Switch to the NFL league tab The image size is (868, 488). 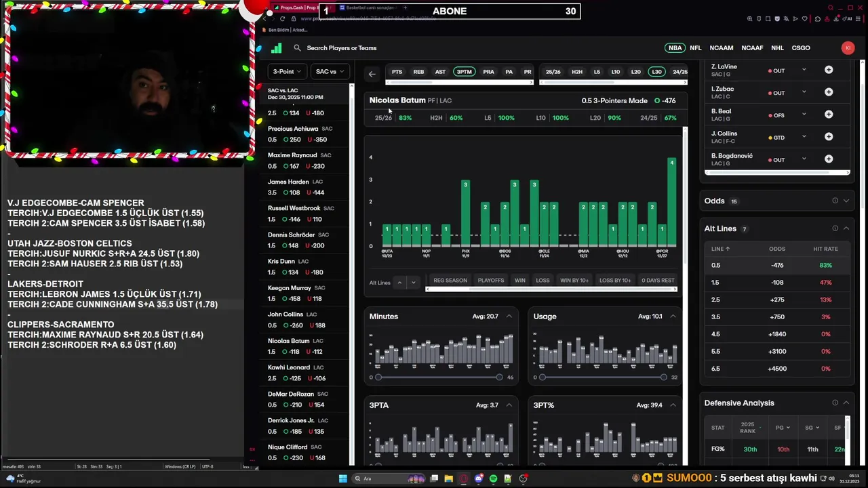(696, 48)
